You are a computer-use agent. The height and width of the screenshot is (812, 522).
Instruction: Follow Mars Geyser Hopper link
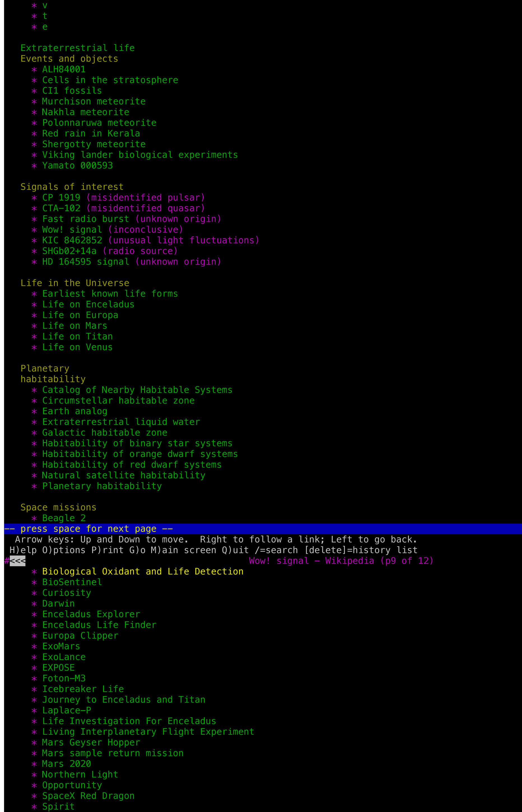click(91, 742)
